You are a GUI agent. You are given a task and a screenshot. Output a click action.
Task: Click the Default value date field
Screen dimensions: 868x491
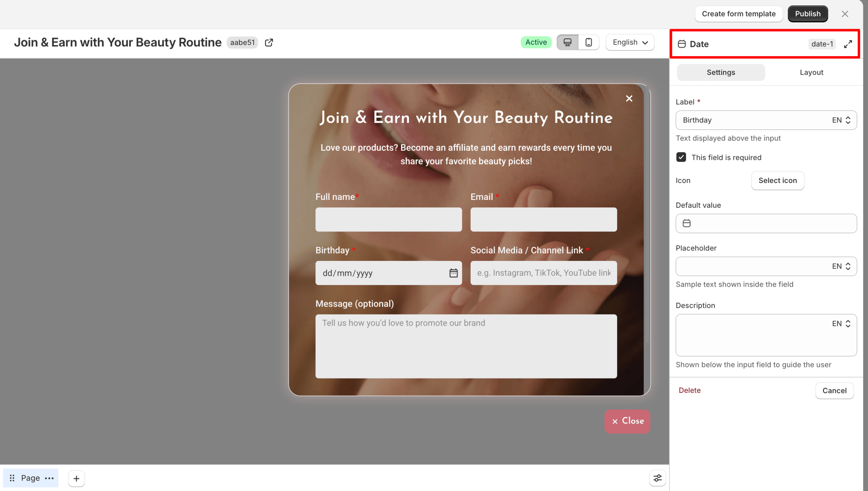[766, 223]
